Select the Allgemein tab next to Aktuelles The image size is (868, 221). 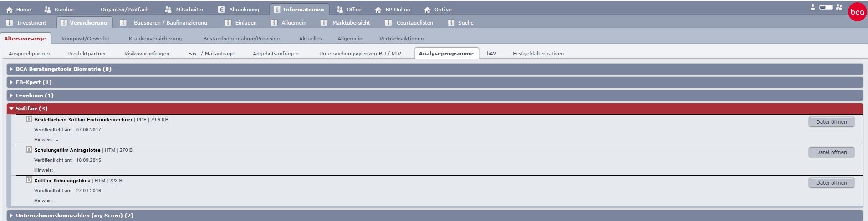pyautogui.click(x=350, y=39)
